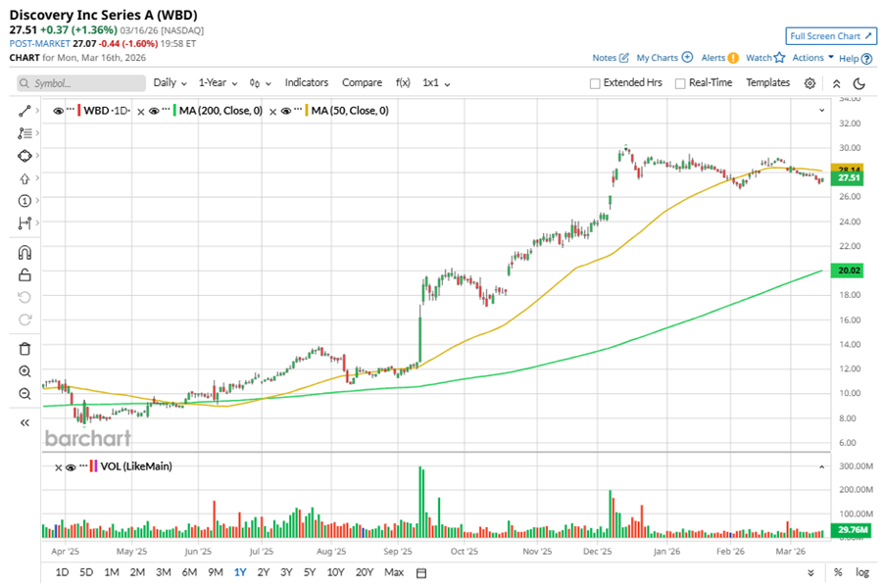Select the 6M range tab
The height and width of the screenshot is (588, 884).
click(189, 572)
